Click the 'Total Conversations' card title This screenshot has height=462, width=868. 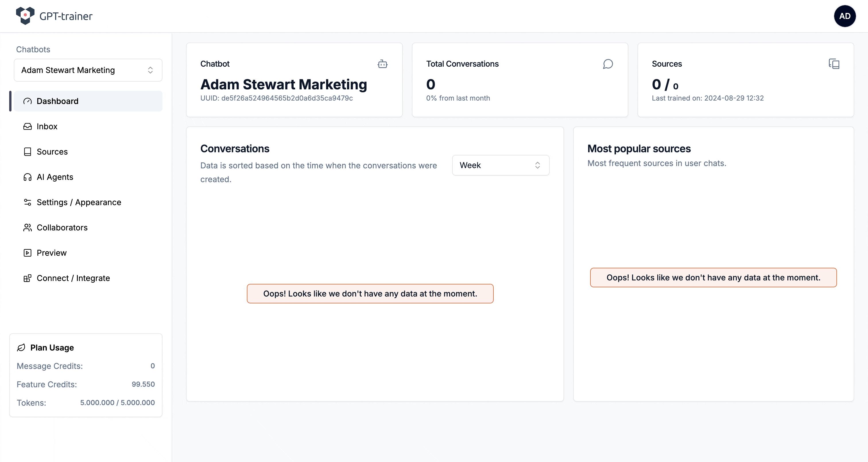point(462,64)
